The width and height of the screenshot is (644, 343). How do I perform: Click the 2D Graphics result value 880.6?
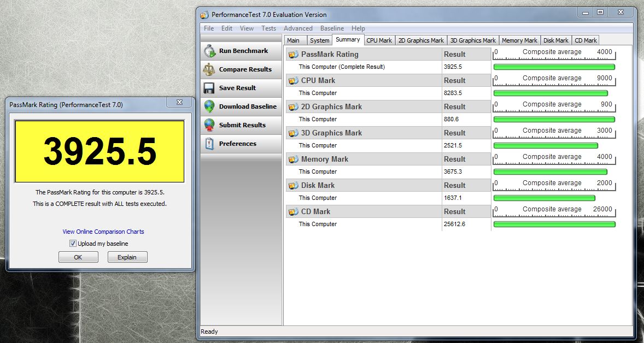pyautogui.click(x=451, y=120)
